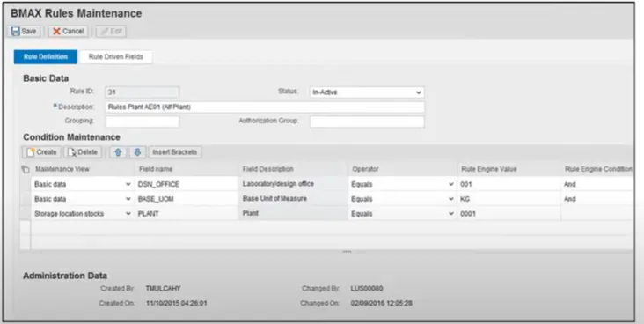Open the Rule Driven Fields tab
The image size is (644, 324).
tap(116, 56)
